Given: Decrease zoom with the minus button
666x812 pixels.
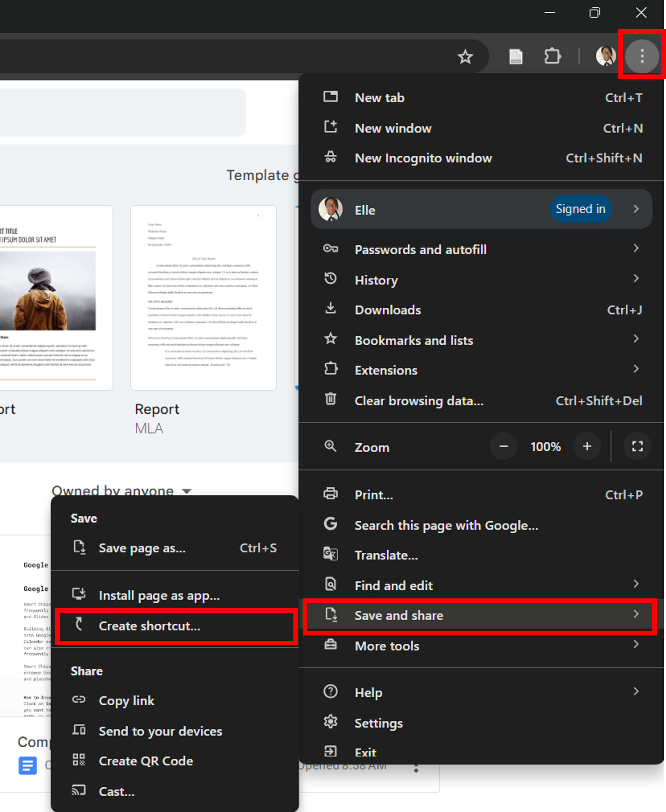Looking at the screenshot, I should pos(503,446).
